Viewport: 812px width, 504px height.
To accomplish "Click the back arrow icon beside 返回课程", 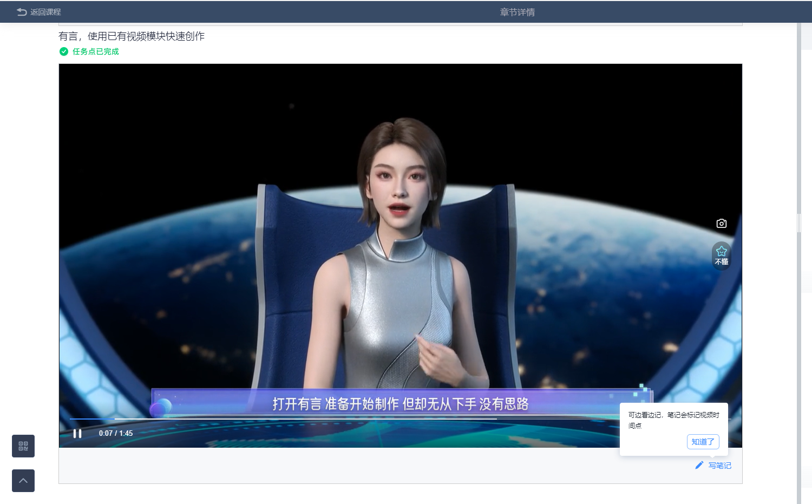I will [22, 12].
